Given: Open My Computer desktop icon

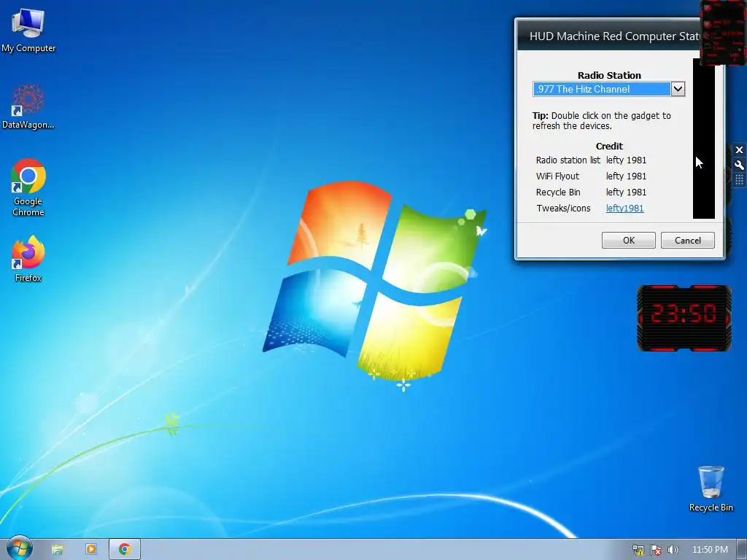Looking at the screenshot, I should click(x=28, y=31).
